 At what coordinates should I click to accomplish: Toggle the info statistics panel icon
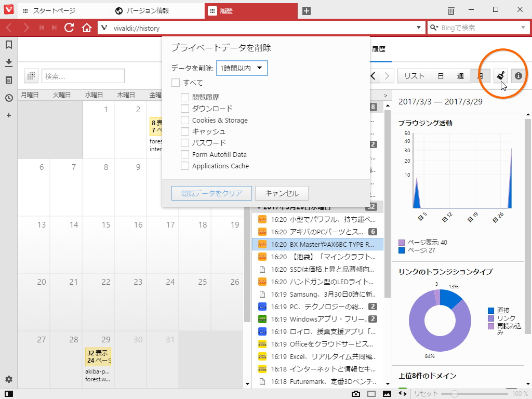point(518,76)
